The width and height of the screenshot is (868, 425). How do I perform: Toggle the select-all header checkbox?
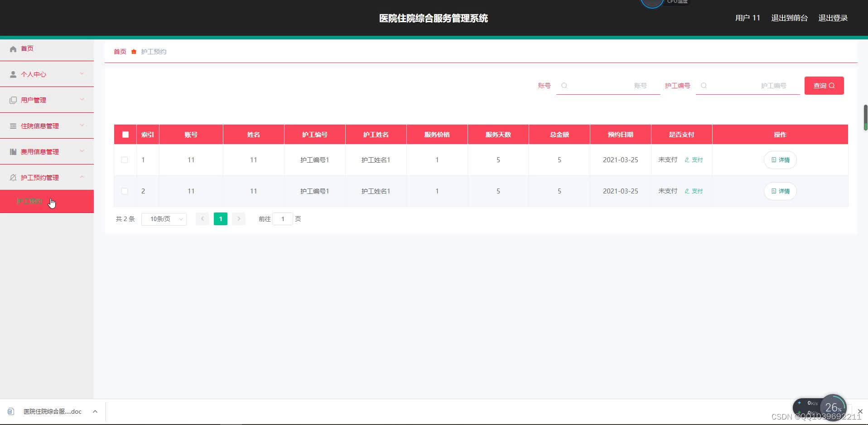125,135
